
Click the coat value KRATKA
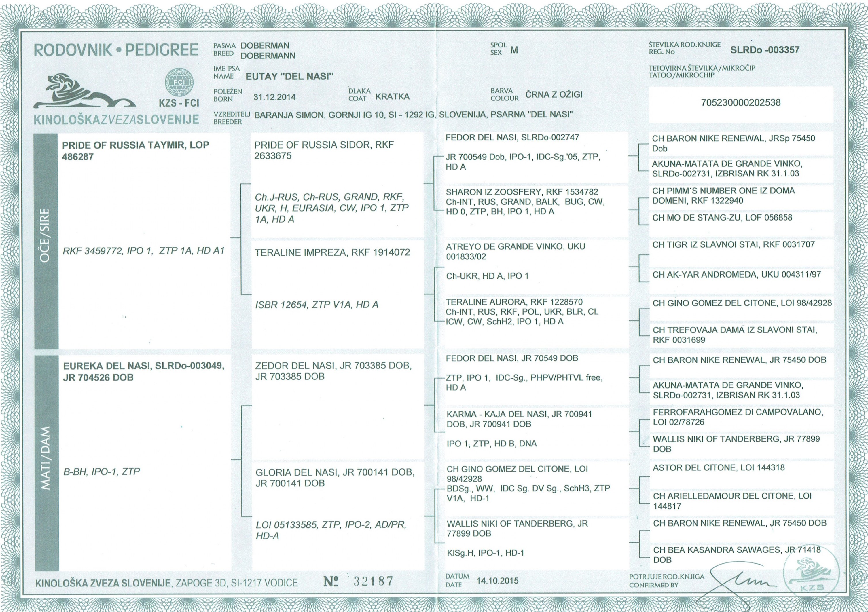click(x=393, y=96)
